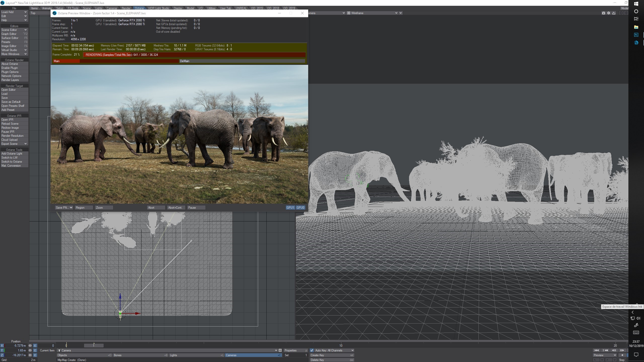
Task: Toggle the Auto Key checkbox
Action: tap(312, 350)
